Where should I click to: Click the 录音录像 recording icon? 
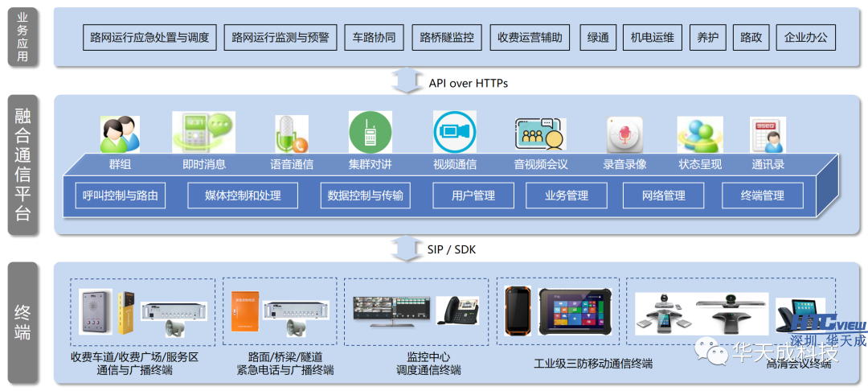(624, 134)
